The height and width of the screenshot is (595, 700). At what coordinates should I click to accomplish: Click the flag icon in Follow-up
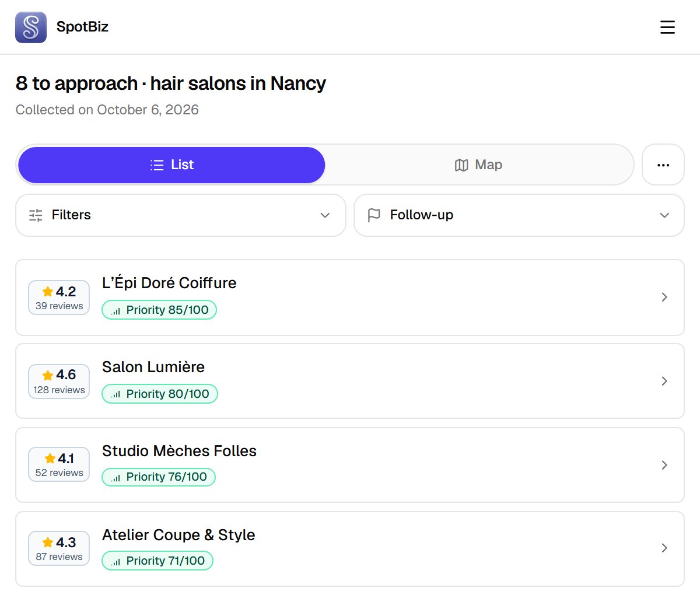tap(374, 215)
